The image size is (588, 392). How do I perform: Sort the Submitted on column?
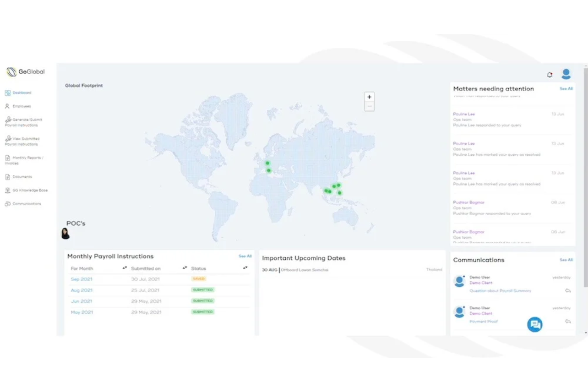click(x=184, y=268)
